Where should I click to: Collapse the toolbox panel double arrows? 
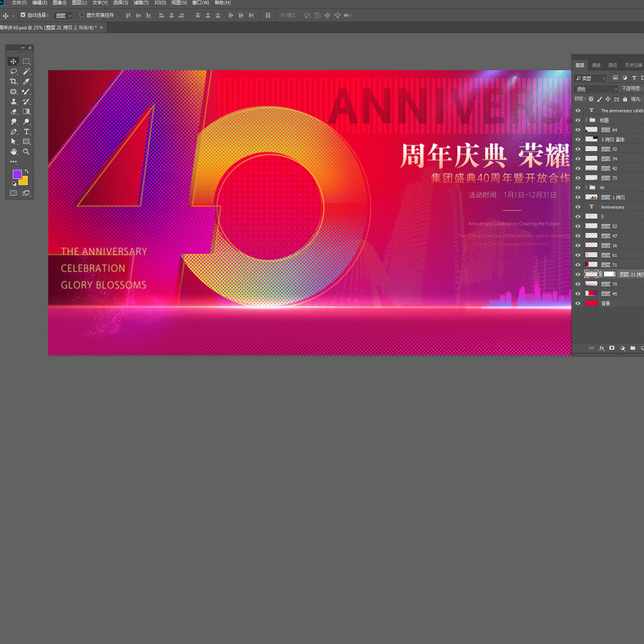tap(23, 48)
